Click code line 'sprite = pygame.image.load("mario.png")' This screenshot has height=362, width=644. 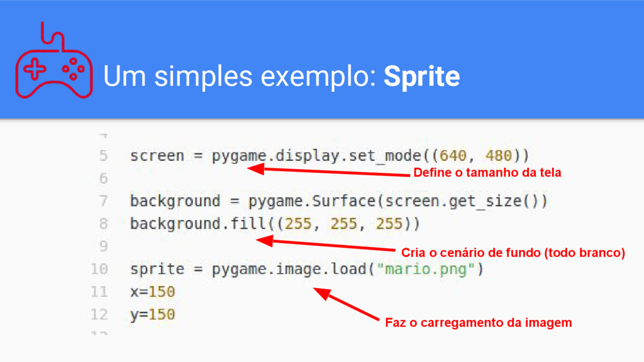(x=307, y=269)
